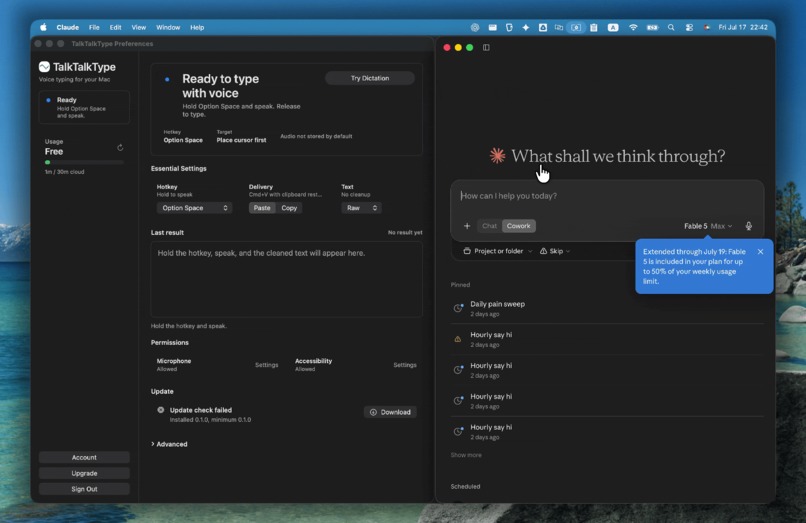Screen dimensions: 806x523
Task: Open the Claude app menu
Action: [x=67, y=27]
